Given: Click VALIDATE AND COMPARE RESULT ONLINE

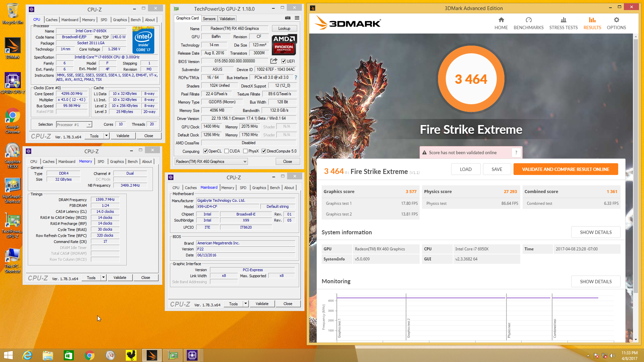Looking at the screenshot, I should 566,169.
